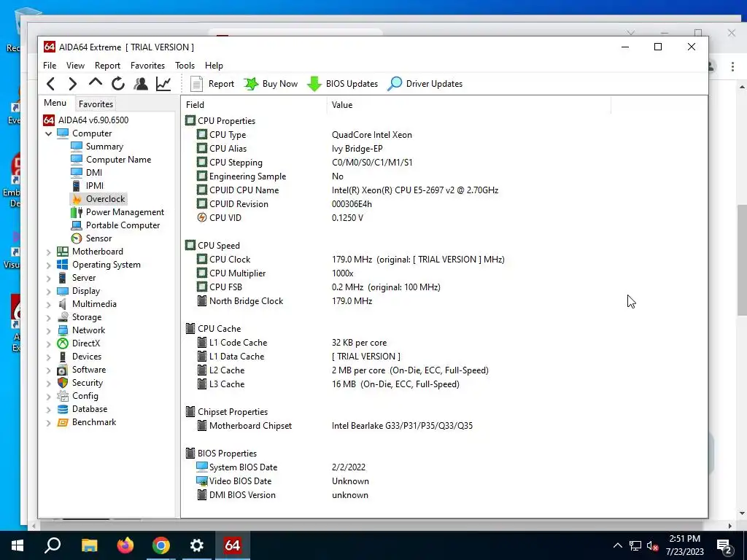Click the Value column header
This screenshot has width=747, height=560.
[x=469, y=105]
